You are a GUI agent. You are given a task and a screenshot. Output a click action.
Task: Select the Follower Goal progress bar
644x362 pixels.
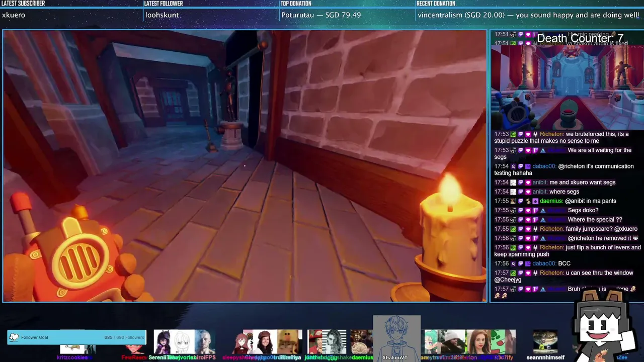point(77,337)
